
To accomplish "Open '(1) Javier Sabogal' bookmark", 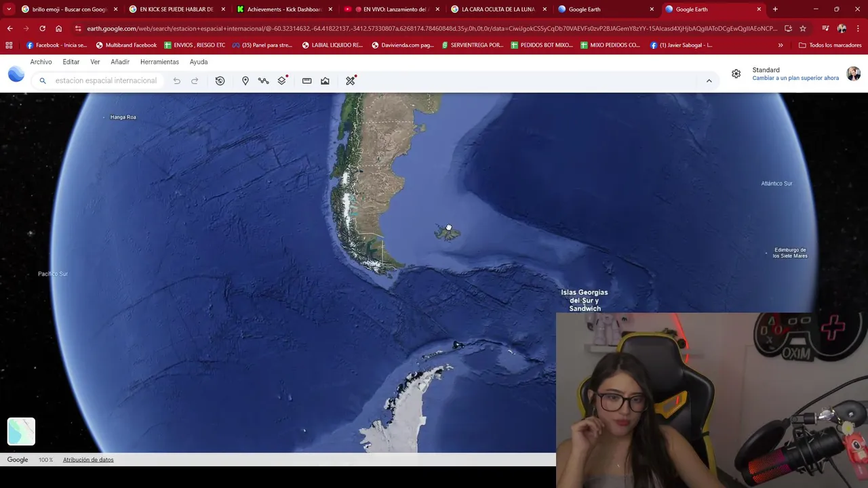I will [681, 45].
